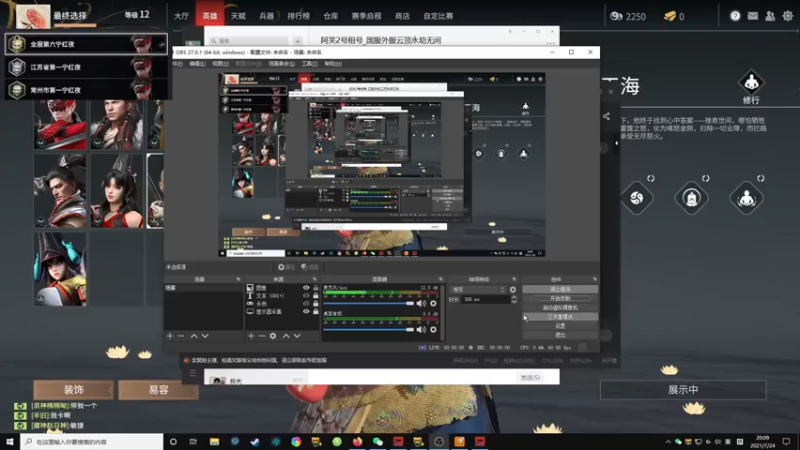Remove selected source with minus icon
The image size is (800, 450).
262,336
